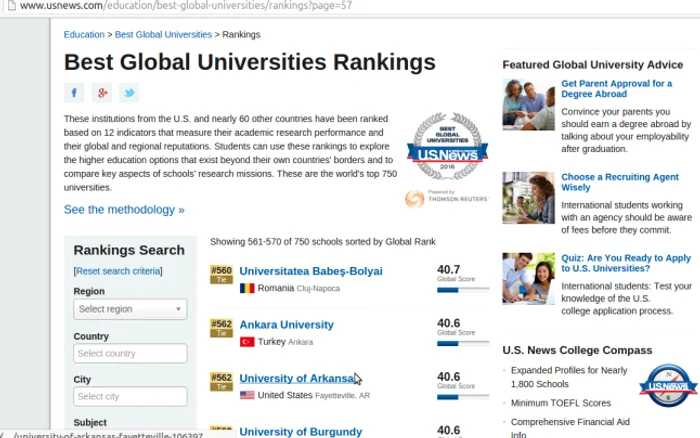This screenshot has width=700, height=438.
Task: Click the Turkey flag icon
Action: click(x=247, y=342)
